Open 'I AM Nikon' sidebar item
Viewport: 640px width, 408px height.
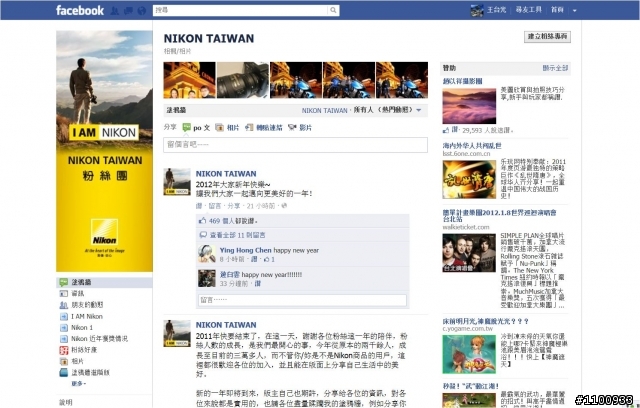[87, 316]
